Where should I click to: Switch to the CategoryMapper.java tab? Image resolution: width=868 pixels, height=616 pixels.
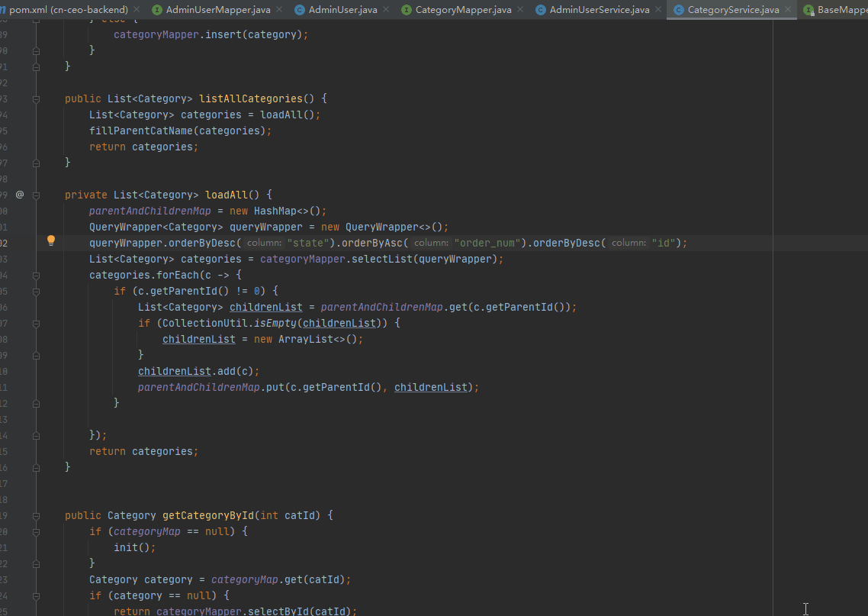click(463, 9)
